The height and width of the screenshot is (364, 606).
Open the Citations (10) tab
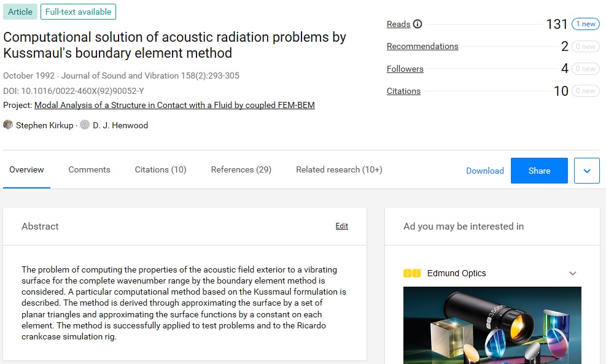tap(160, 169)
